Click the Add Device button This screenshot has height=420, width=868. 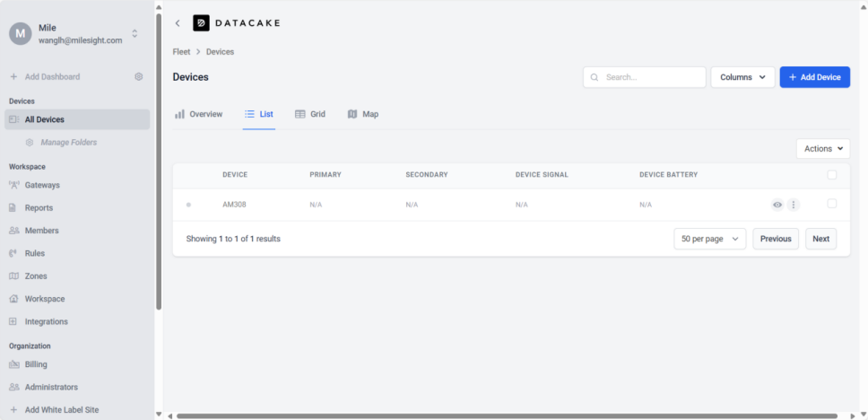(815, 77)
